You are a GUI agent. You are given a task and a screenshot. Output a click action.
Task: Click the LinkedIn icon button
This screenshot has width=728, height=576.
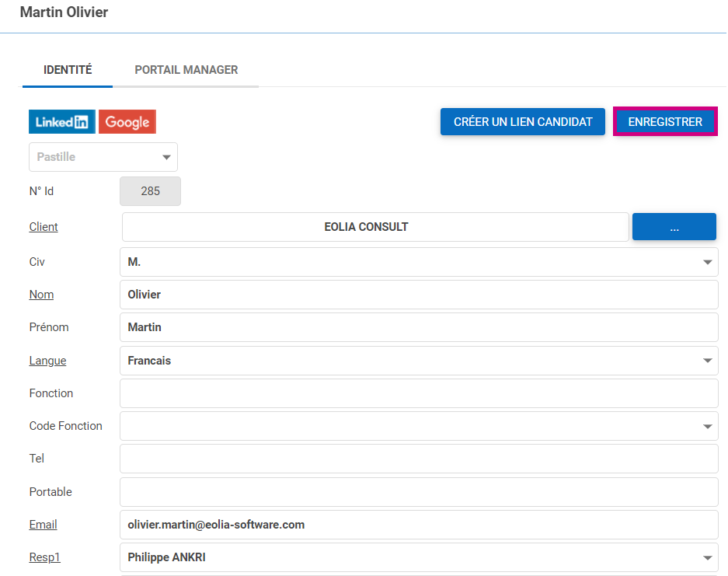[62, 122]
